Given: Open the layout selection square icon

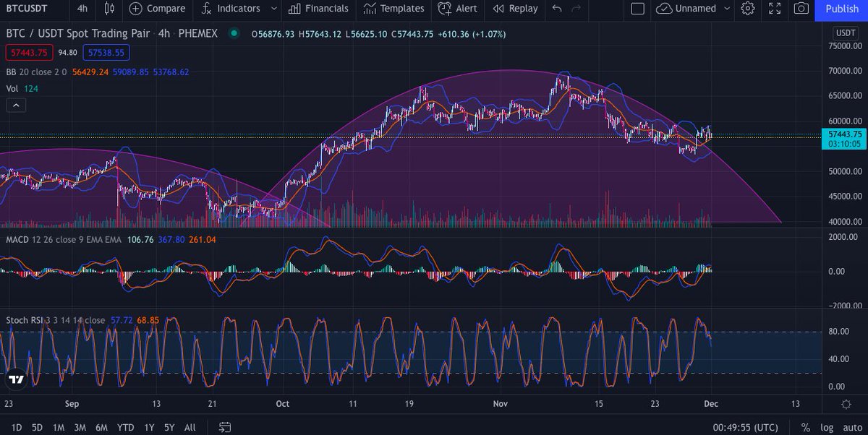Looking at the screenshot, I should pos(637,9).
